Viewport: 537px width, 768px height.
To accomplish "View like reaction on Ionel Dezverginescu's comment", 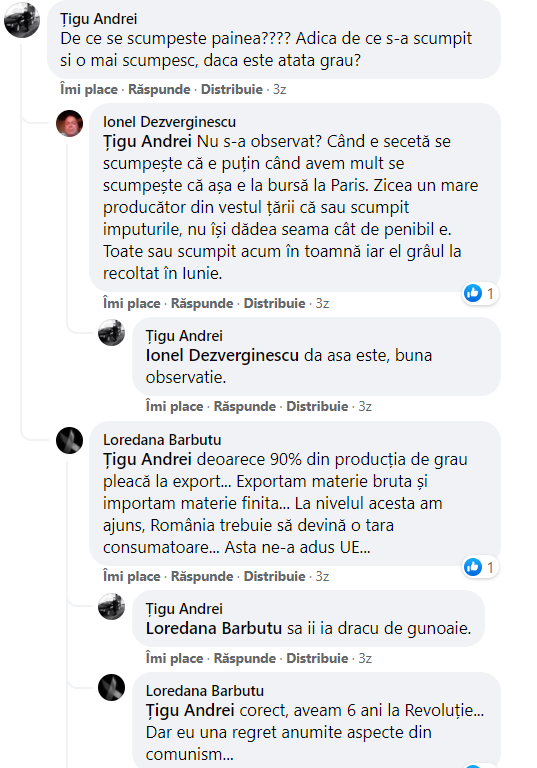I will (x=480, y=293).
